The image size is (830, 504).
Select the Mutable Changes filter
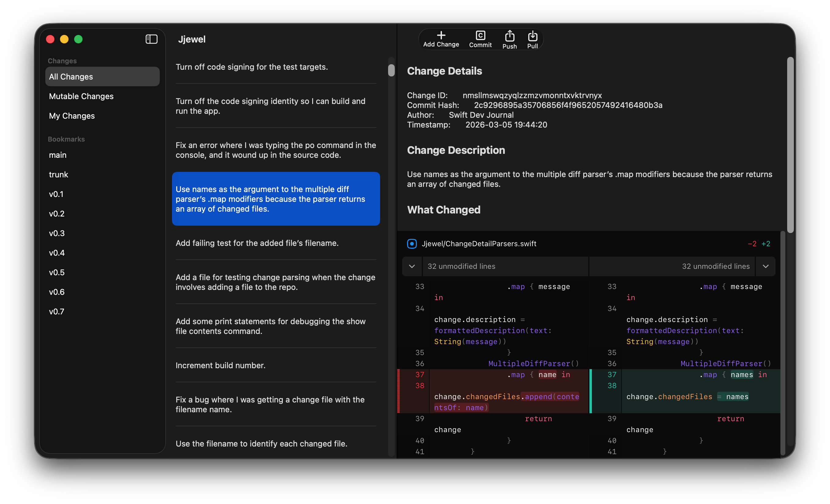(x=81, y=96)
